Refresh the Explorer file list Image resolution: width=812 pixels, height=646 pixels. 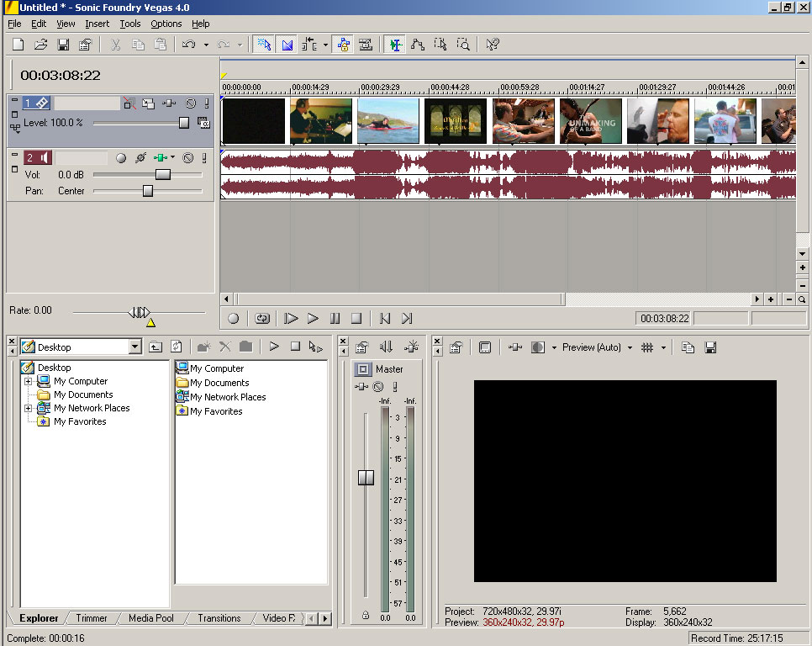tap(177, 347)
